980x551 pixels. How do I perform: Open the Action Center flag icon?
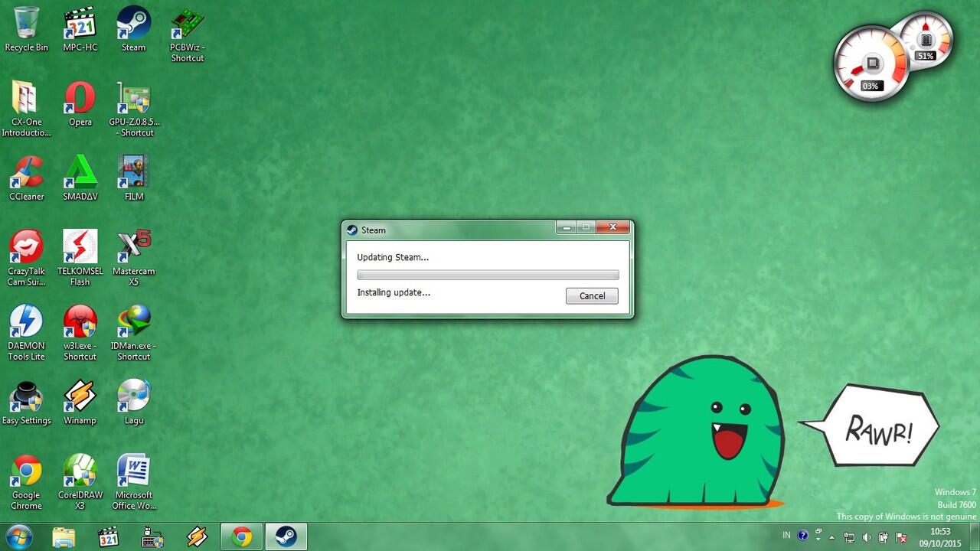(x=901, y=538)
